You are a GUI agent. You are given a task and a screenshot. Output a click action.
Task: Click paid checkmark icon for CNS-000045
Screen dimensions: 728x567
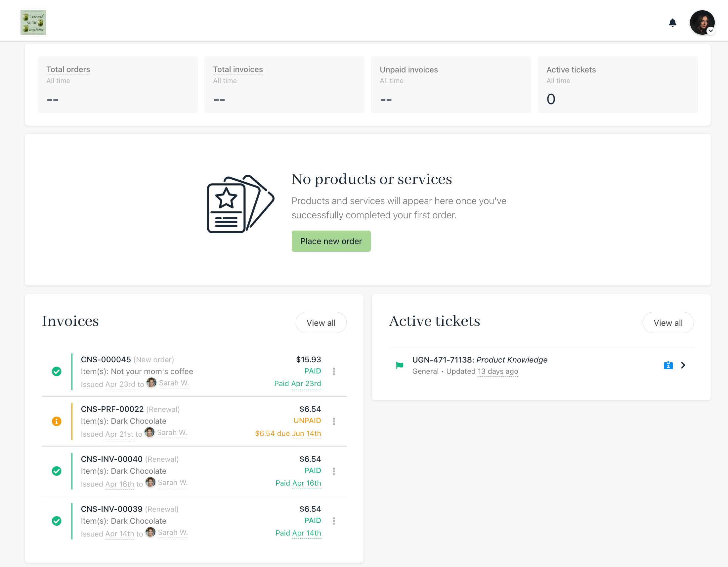point(57,371)
